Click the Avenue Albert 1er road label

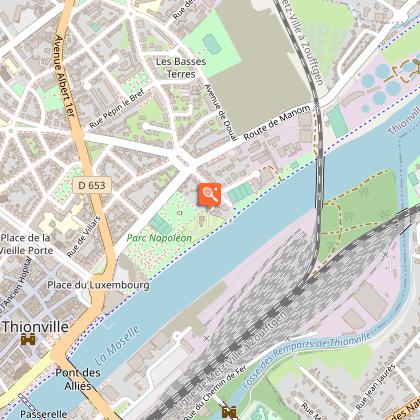(64, 76)
